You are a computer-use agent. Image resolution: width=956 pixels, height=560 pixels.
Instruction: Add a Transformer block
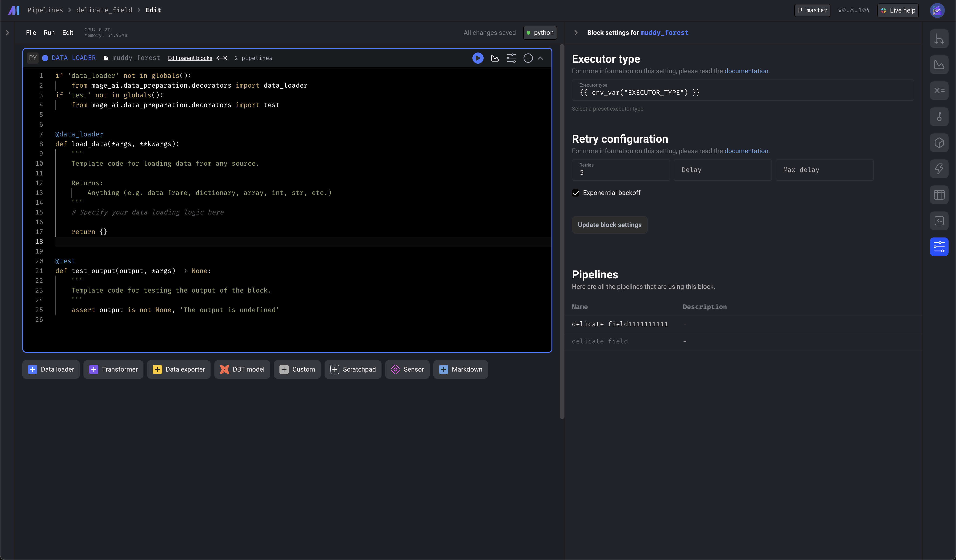113,369
